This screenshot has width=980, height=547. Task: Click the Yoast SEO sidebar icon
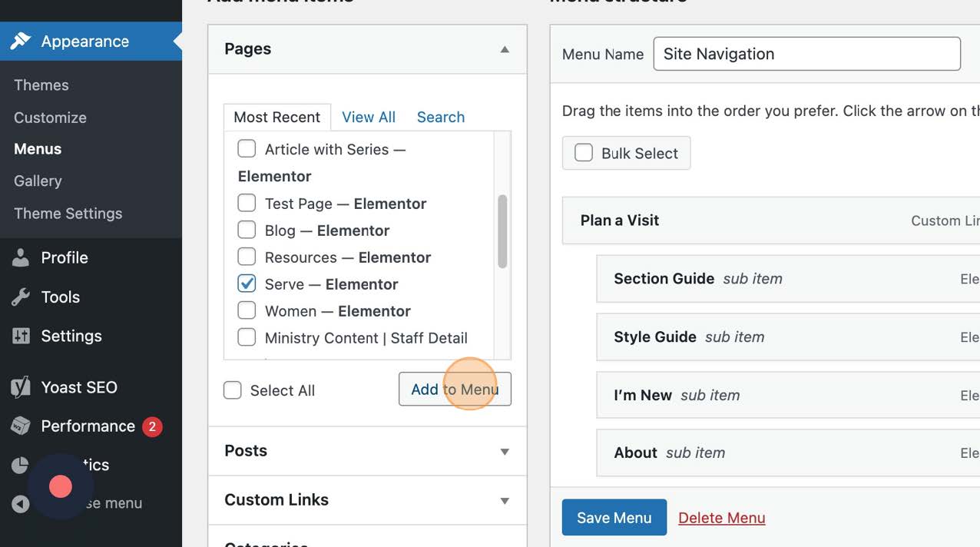(x=20, y=387)
